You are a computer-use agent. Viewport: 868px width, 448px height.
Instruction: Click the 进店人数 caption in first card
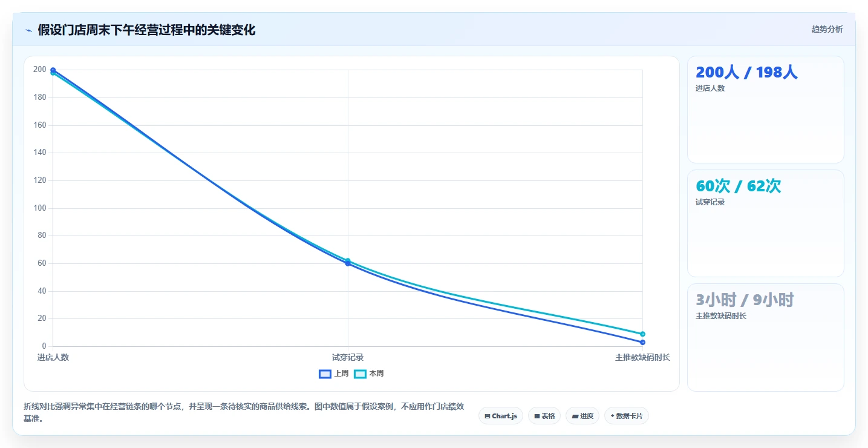710,88
